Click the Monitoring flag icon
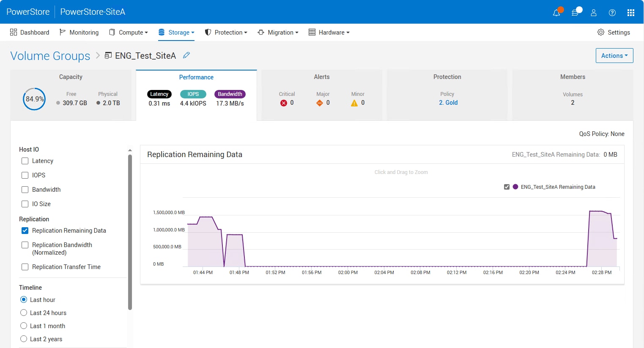Image resolution: width=644 pixels, height=348 pixels. [63, 32]
